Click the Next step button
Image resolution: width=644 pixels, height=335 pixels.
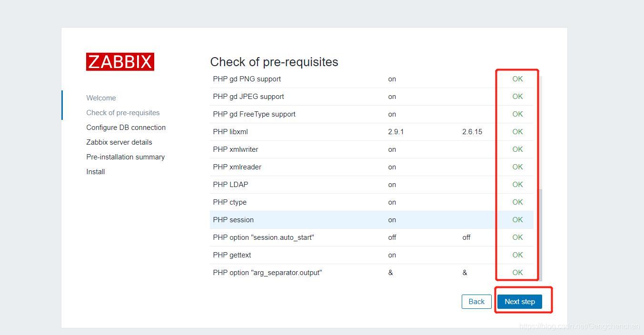pos(519,302)
